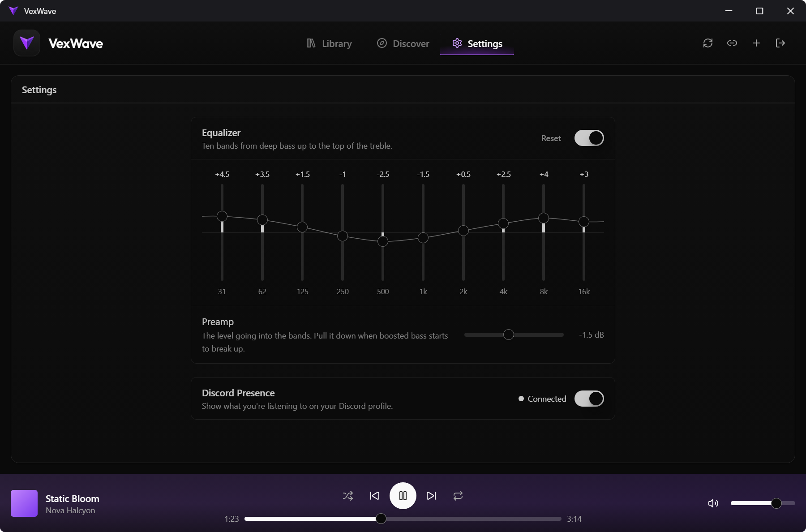Click the +0.5 gain value label
The image size is (806, 532).
[463, 174]
